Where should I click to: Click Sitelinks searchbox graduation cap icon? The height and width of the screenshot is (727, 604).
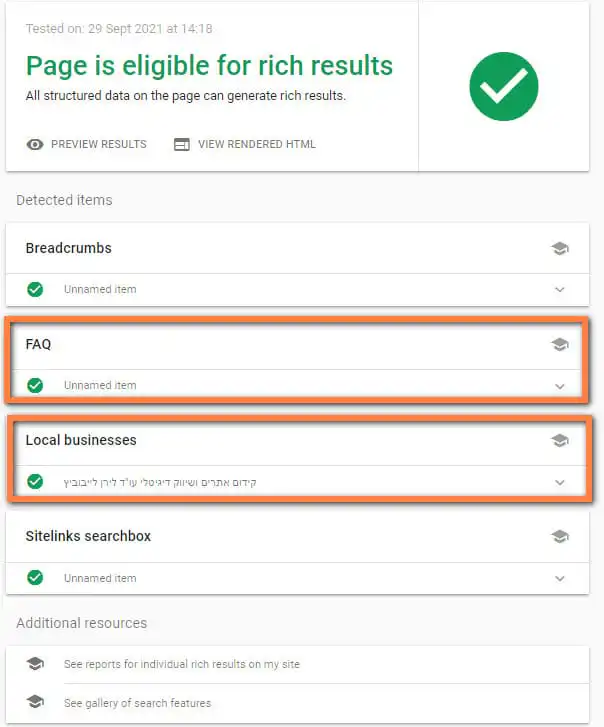click(560, 536)
